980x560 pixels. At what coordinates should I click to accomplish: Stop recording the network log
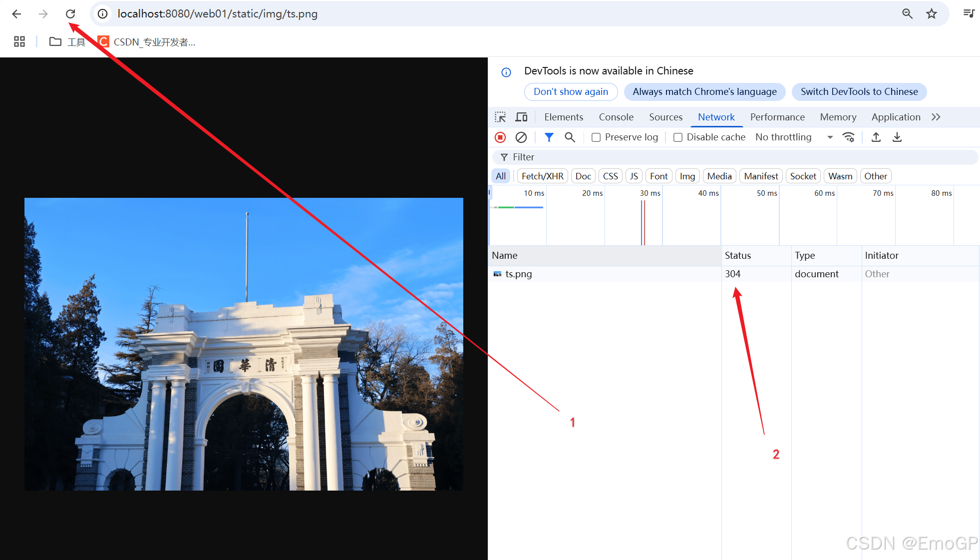tap(500, 137)
